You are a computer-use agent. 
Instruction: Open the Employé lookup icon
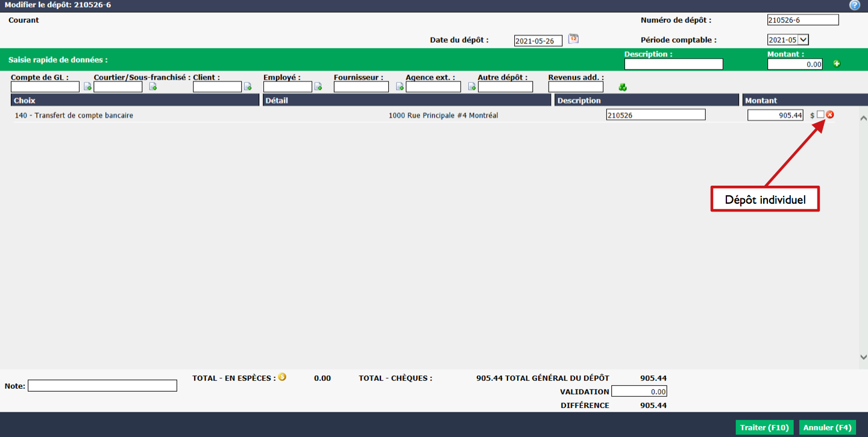[x=318, y=87]
